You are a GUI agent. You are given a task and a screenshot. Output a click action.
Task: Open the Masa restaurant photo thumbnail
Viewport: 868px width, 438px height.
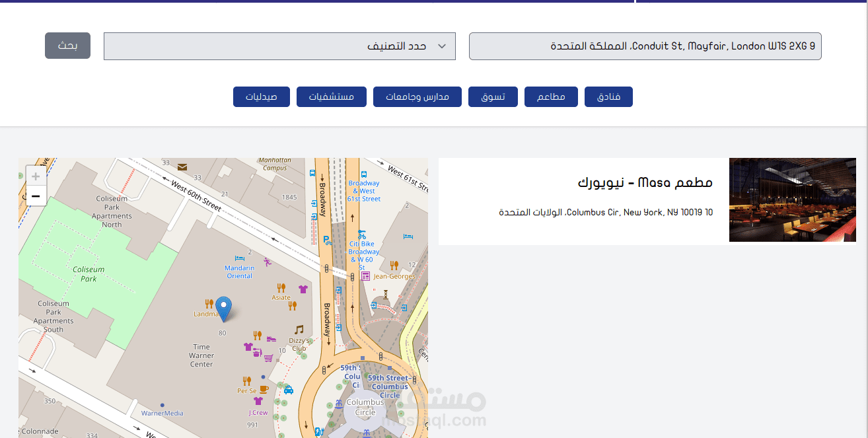pos(793,200)
